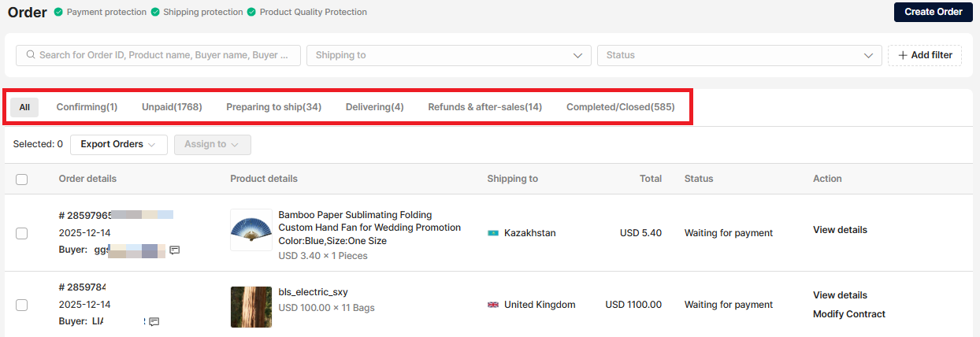
Task: Click Modify Contract for UK order
Action: [x=848, y=314]
